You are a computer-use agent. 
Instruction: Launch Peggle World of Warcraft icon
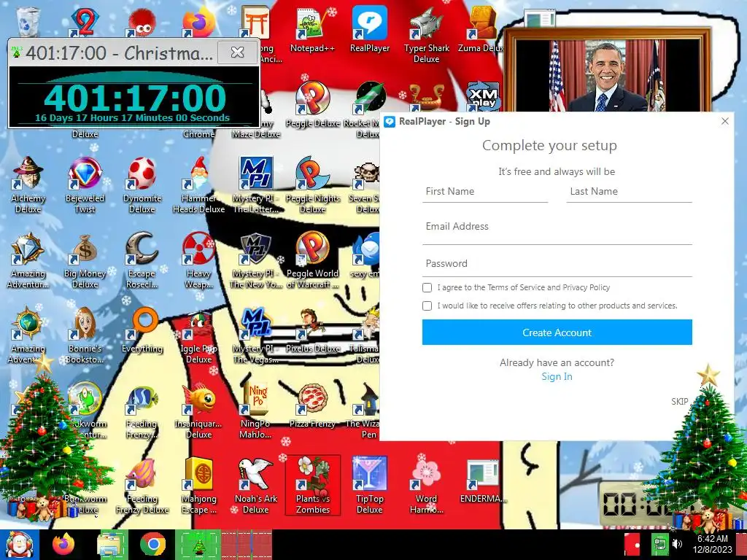(x=312, y=260)
